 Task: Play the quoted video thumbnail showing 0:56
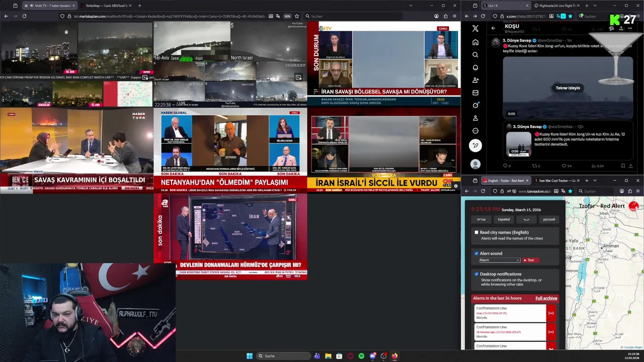tap(519, 144)
